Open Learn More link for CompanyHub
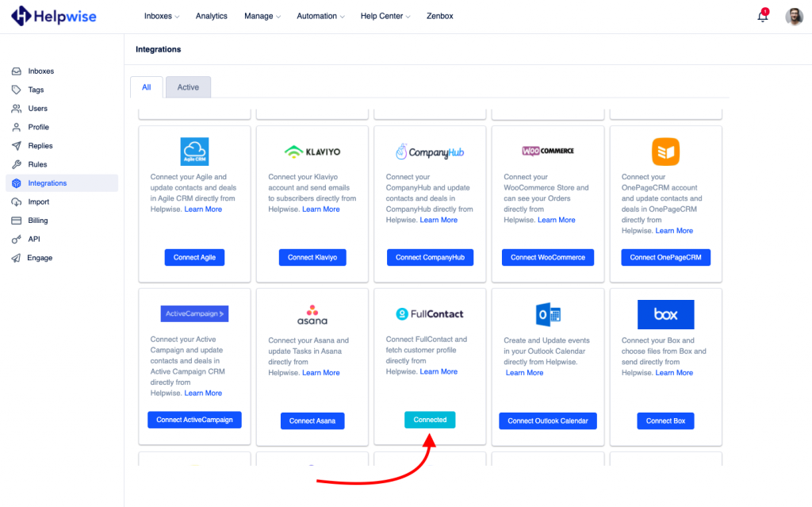 tap(439, 220)
